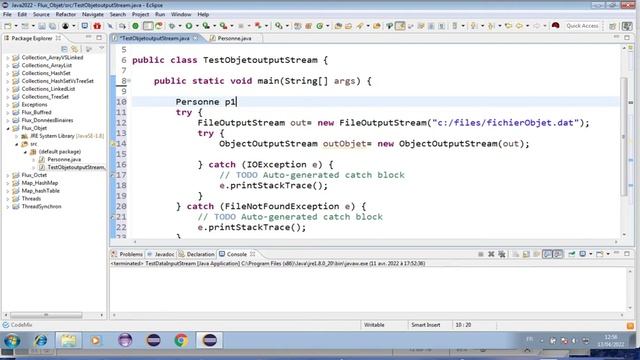The width and height of the screenshot is (640, 360).
Task: Open the Run button dropdown arrow
Action: (x=197, y=26)
